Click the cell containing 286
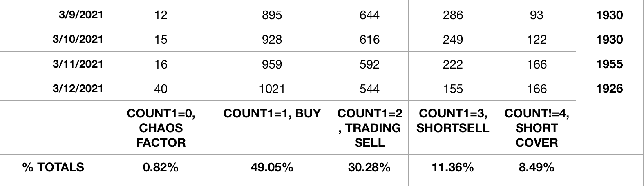 [x=453, y=15]
